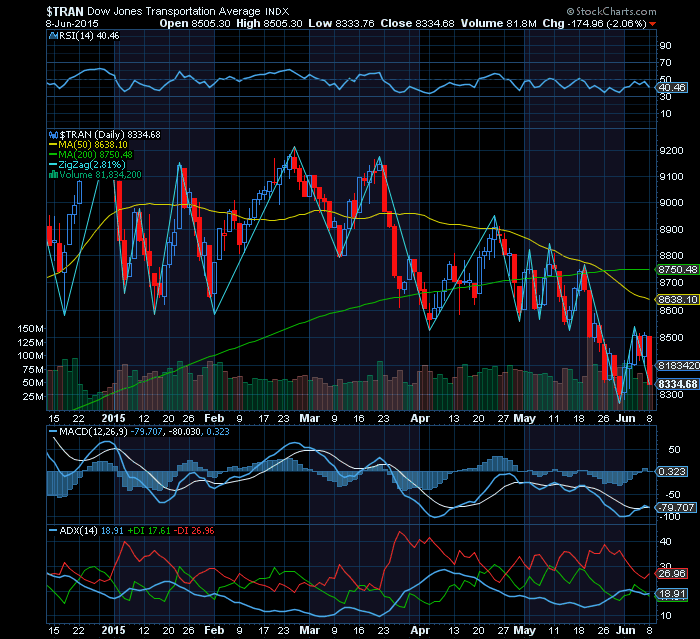Image resolution: width=700 pixels, height=639 pixels.
Task: Click the RSI(14) legend line icon
Action: (x=53, y=36)
